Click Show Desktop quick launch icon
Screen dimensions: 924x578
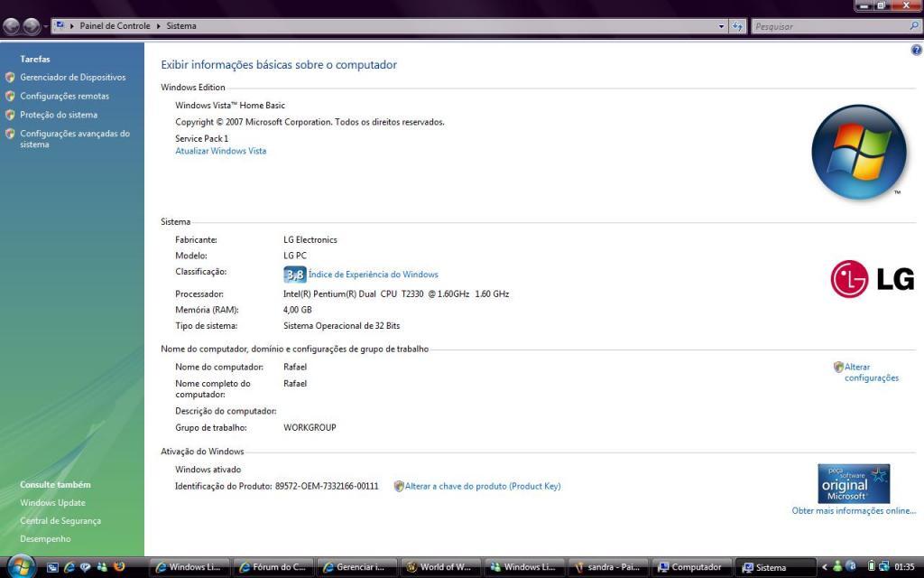point(52,567)
